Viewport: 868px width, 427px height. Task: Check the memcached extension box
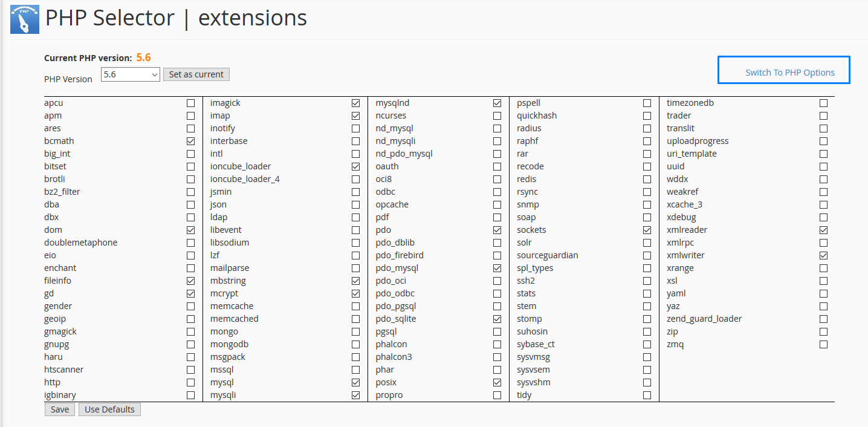pyautogui.click(x=355, y=319)
